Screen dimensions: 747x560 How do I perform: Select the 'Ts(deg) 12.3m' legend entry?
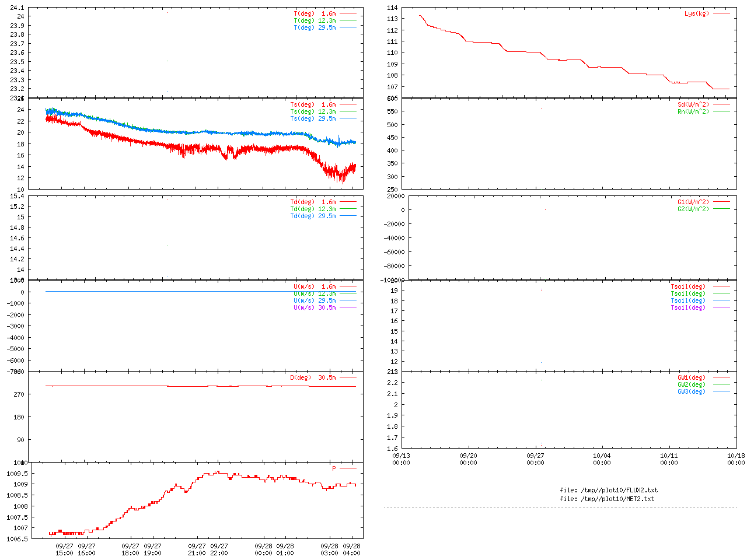pyautogui.click(x=313, y=111)
